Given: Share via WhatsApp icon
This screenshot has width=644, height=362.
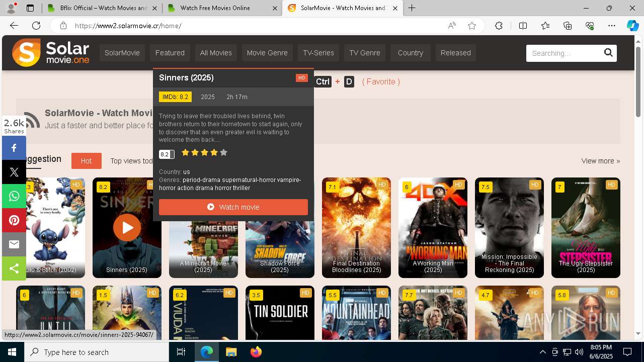Looking at the screenshot, I should pyautogui.click(x=14, y=196).
